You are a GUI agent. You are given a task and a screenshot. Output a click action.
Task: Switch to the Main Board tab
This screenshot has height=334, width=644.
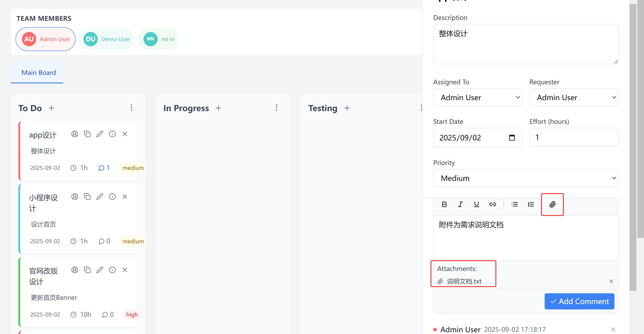tap(38, 72)
